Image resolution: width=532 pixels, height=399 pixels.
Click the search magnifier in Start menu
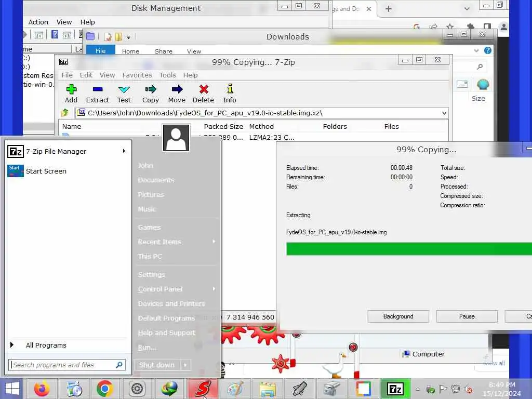point(119,365)
